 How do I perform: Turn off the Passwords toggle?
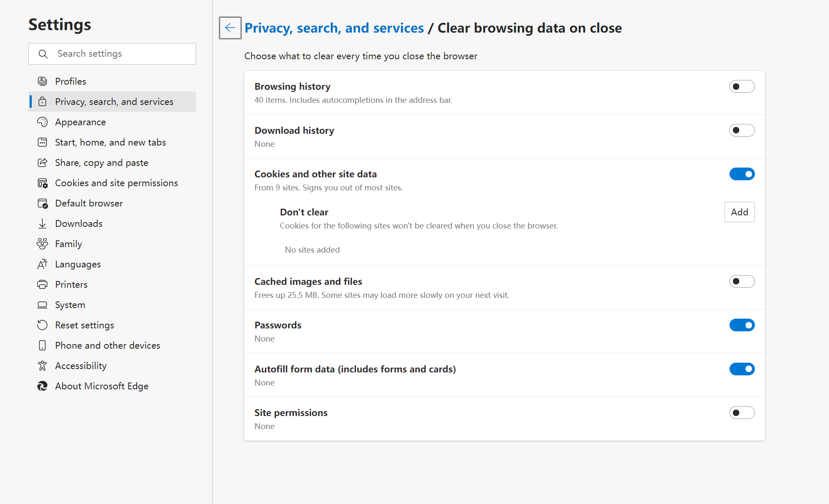(742, 325)
